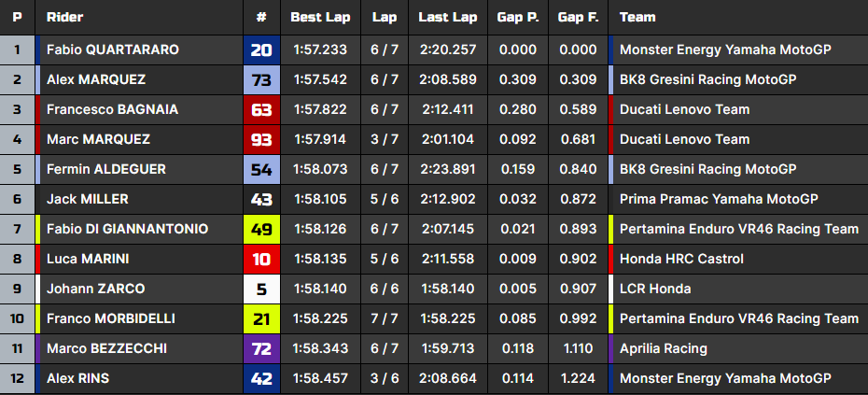Open rider Fabio QUARTARARO's name
Viewport: 868px width, 395px height.
[x=112, y=50]
